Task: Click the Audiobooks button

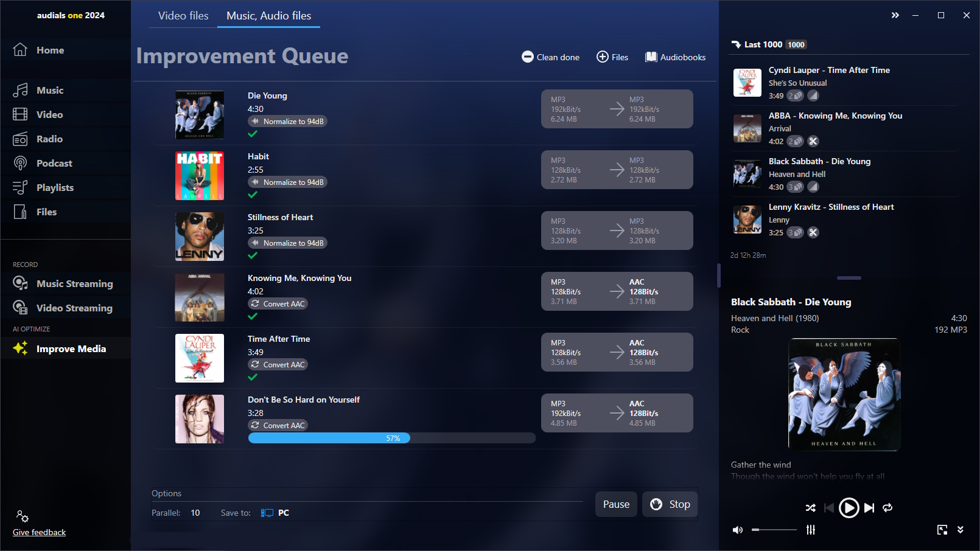Action: tap(676, 57)
